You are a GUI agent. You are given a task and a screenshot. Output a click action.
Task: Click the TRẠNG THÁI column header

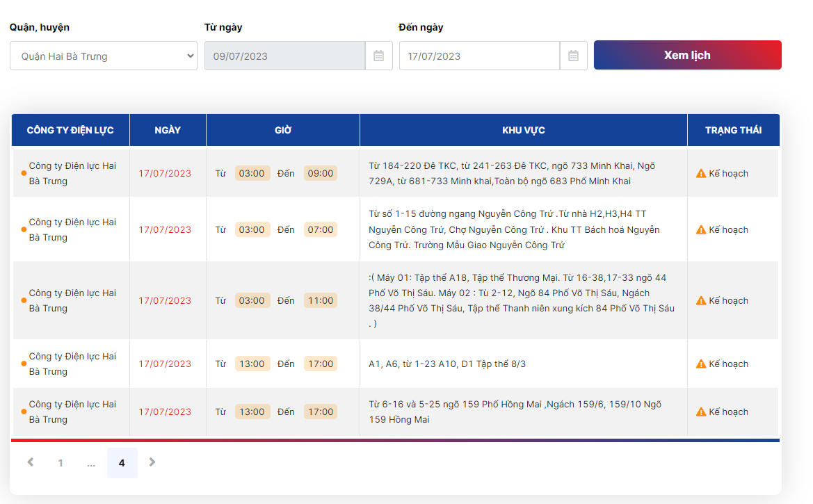733,130
